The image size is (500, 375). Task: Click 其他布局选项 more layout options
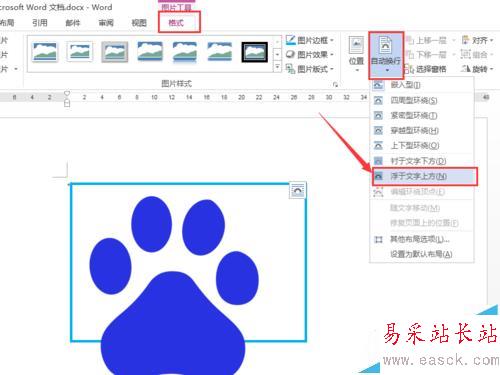pyautogui.click(x=422, y=239)
